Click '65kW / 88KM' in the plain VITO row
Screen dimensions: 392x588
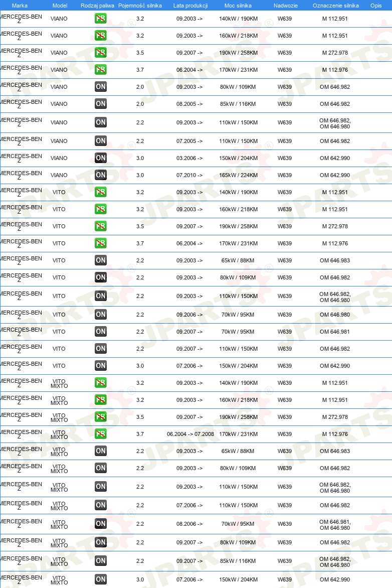[238, 260]
